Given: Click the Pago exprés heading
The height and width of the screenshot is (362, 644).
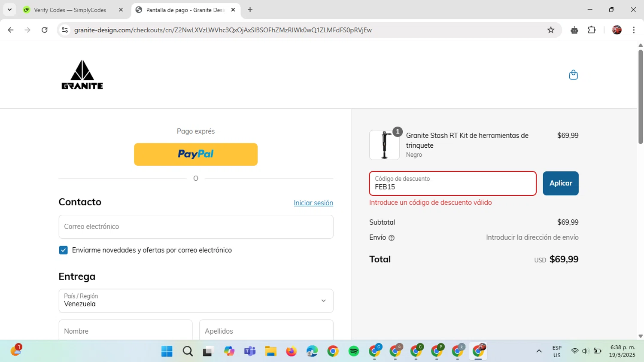Looking at the screenshot, I should pos(196,131).
